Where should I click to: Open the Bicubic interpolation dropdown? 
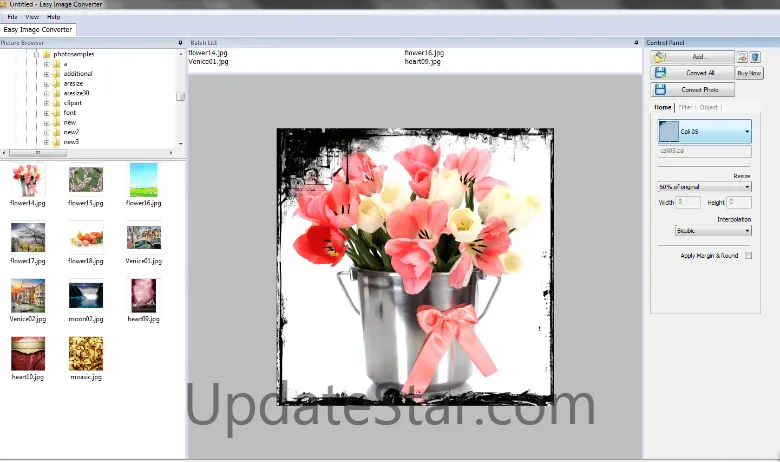pyautogui.click(x=713, y=231)
